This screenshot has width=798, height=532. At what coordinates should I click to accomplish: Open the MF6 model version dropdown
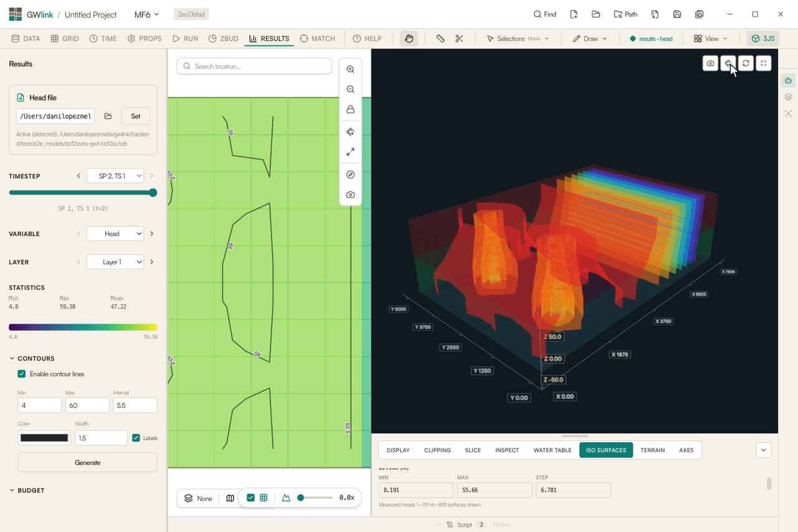[x=147, y=14]
